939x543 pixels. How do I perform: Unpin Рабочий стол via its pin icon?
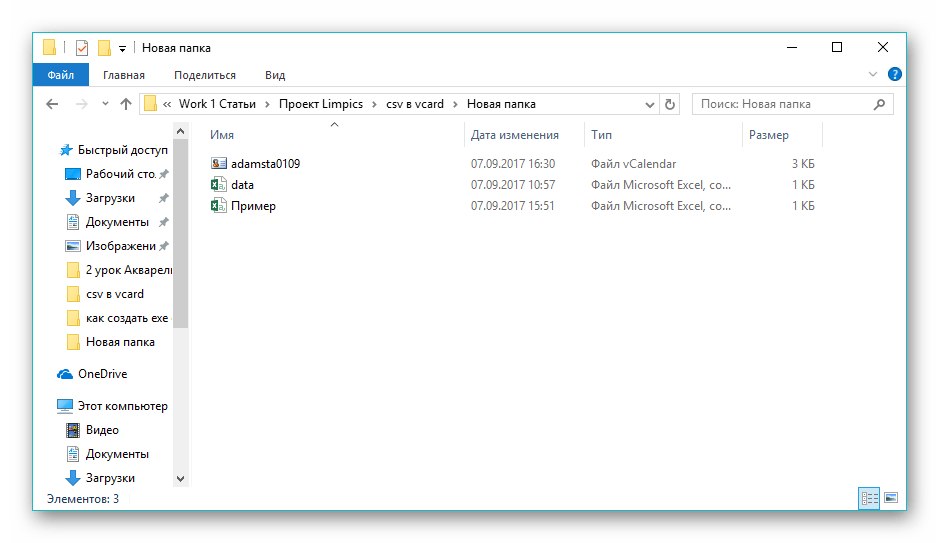pyautogui.click(x=163, y=174)
